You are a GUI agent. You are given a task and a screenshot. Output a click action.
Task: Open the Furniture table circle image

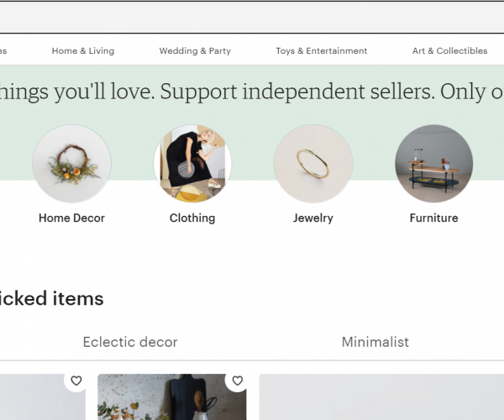[434, 164]
